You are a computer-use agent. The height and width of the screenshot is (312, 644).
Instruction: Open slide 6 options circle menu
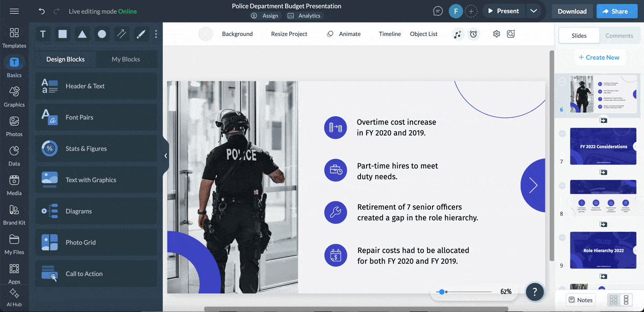click(x=562, y=82)
